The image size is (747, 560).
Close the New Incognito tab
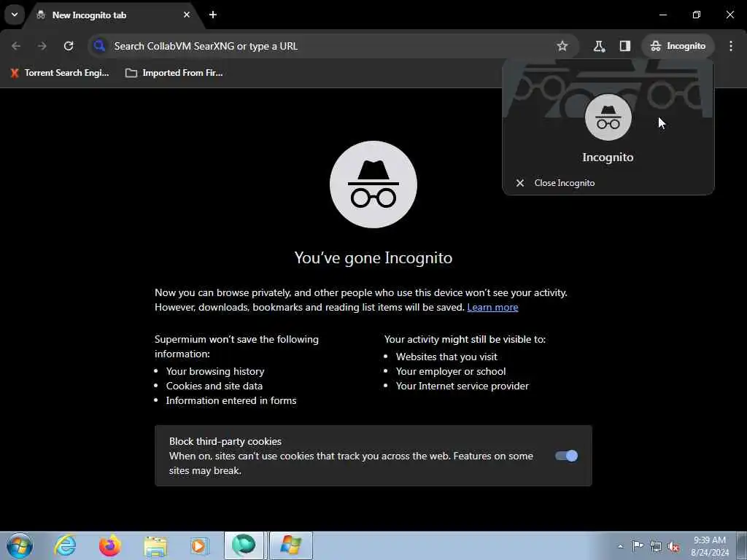click(x=187, y=15)
